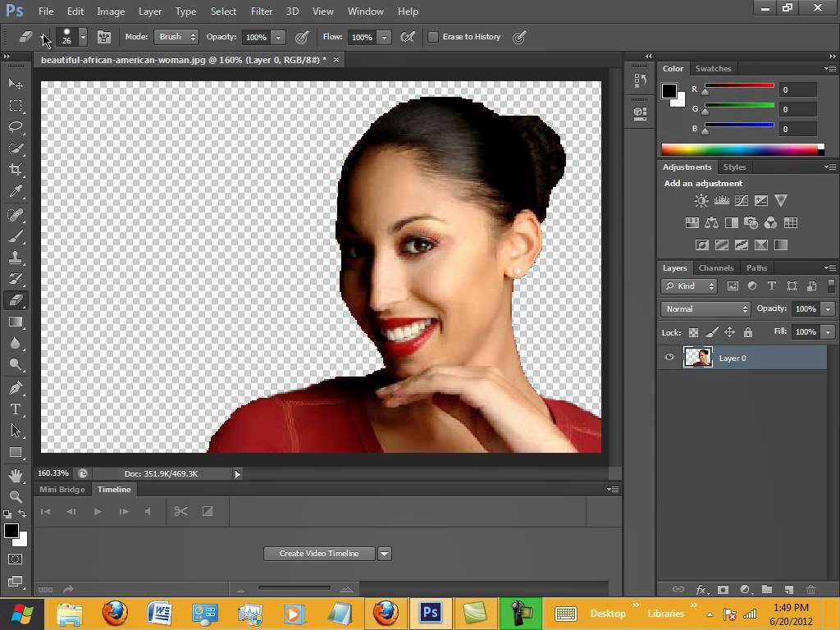Click the add layer style fx button

click(x=701, y=590)
